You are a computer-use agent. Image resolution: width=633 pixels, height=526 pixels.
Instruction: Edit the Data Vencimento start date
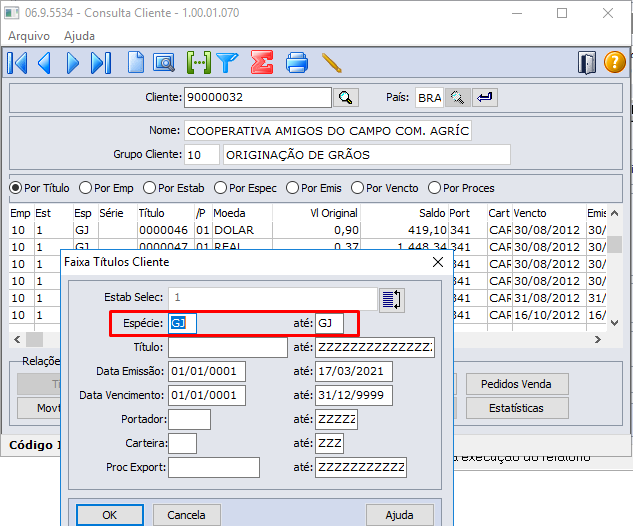(x=207, y=396)
